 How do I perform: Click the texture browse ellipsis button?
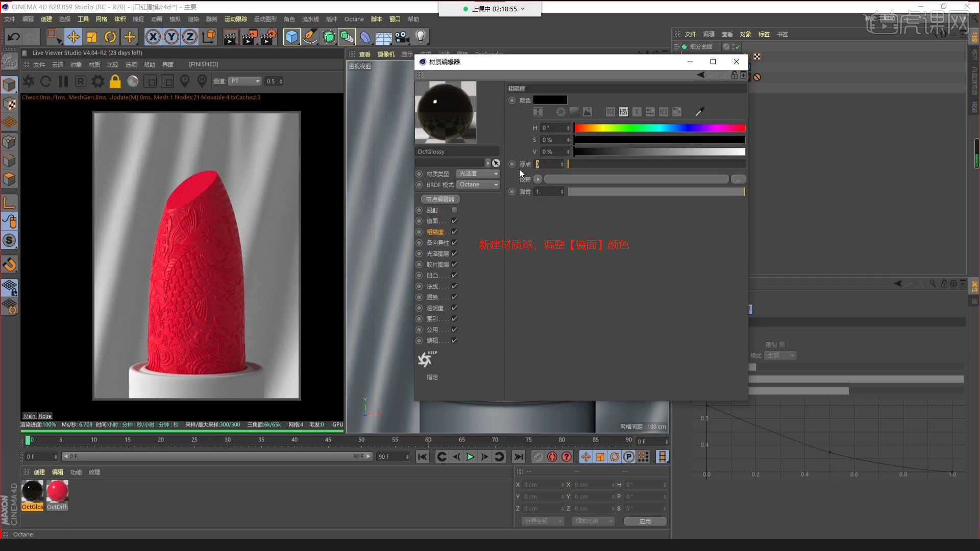point(738,179)
